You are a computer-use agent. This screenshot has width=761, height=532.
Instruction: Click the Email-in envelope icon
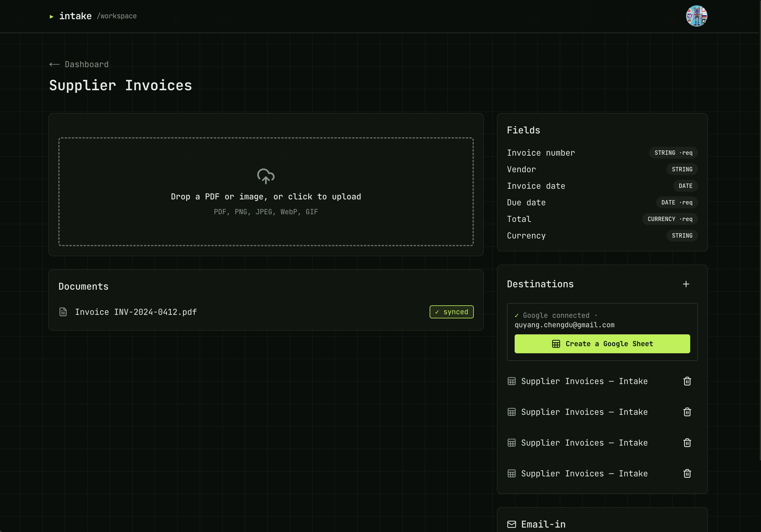click(x=511, y=524)
